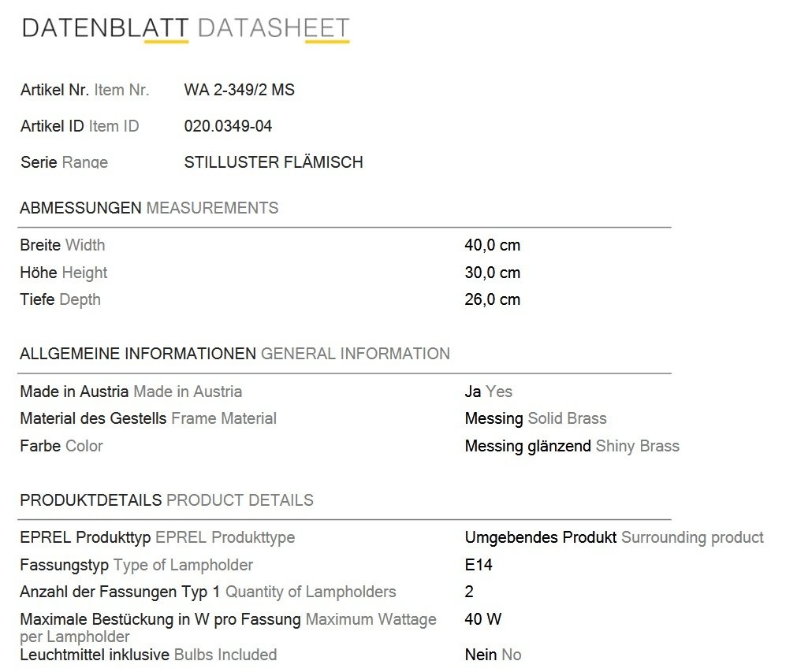The width and height of the screenshot is (797, 672).
Task: Click the E14 lampholder type value
Action: [x=479, y=565]
